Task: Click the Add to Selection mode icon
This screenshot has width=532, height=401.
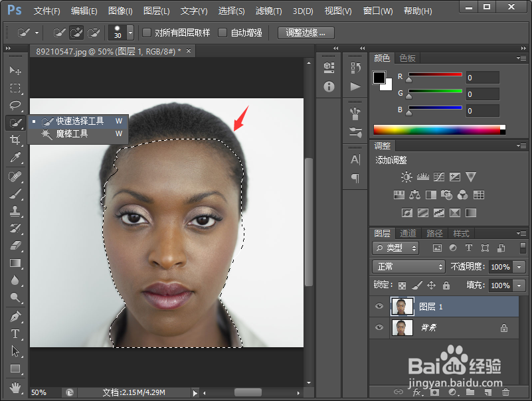Action: pos(76,33)
